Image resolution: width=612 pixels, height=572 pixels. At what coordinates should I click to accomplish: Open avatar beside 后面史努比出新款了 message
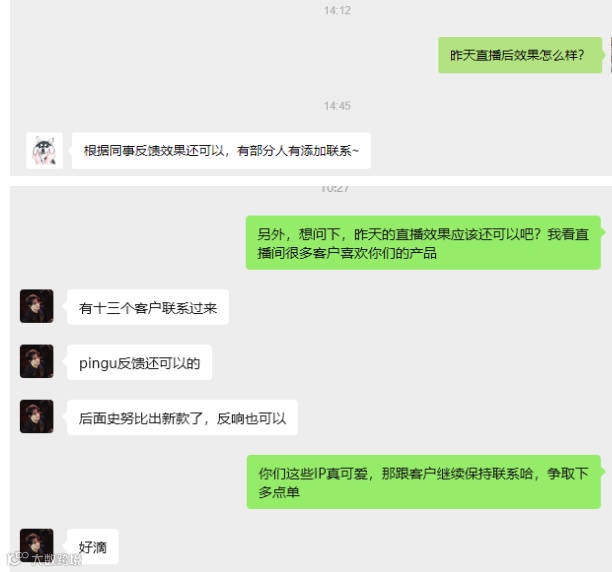(37, 416)
